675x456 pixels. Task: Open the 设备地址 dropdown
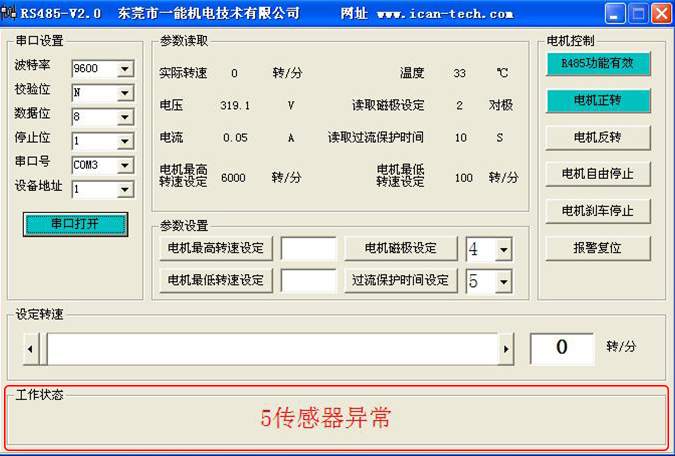[x=125, y=189]
